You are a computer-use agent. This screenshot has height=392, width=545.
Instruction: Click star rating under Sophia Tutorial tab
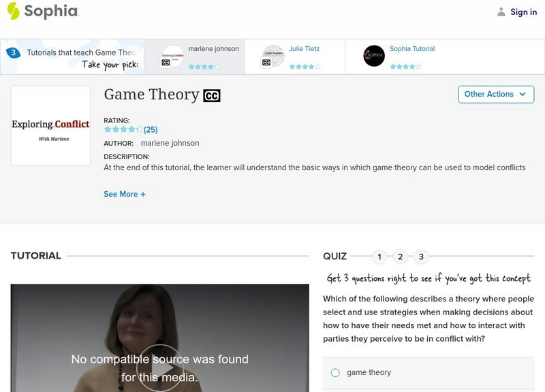[x=405, y=66]
